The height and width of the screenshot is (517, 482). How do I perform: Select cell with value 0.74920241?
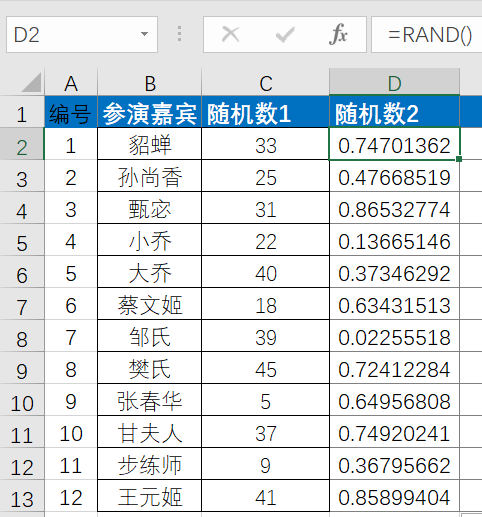[394, 432]
